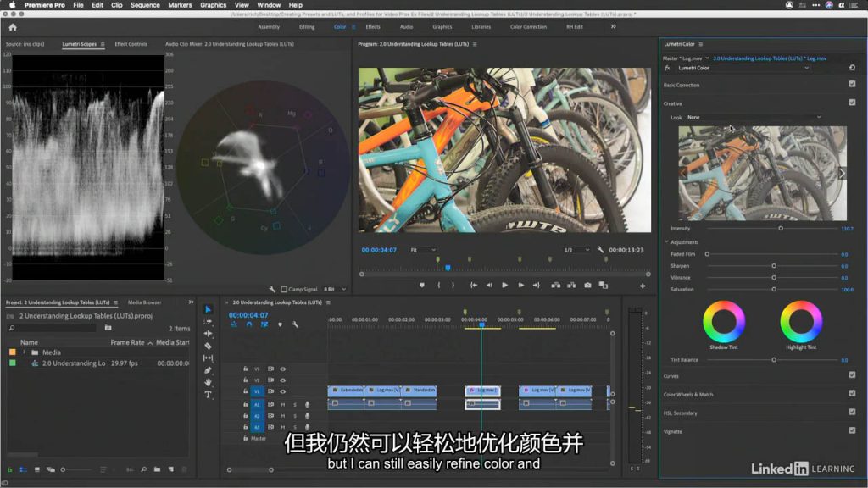Open the Fit zoom level dropdown
Viewport: 868px width, 488px height.
[x=423, y=250]
